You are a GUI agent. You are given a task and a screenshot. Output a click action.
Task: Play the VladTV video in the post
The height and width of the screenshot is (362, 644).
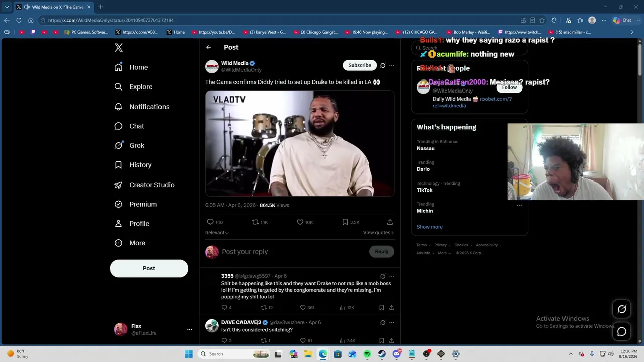(x=300, y=143)
